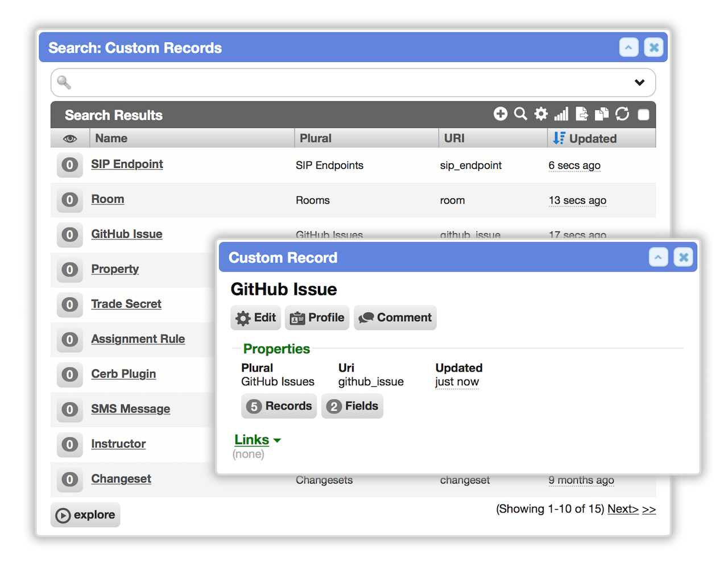
Task: Expand the search query dropdown arrow
Action: click(639, 82)
